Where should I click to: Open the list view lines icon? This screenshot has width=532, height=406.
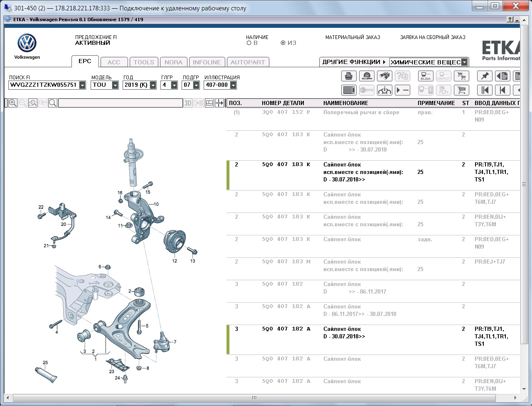349,90
